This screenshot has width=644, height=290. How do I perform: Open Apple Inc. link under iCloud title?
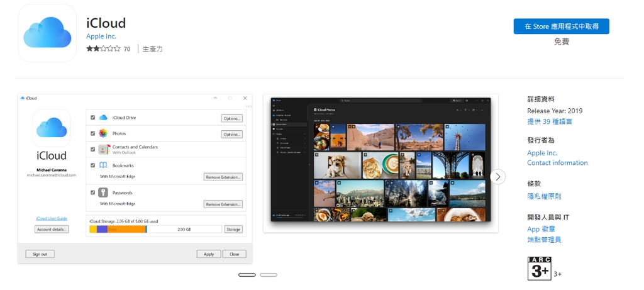point(101,36)
